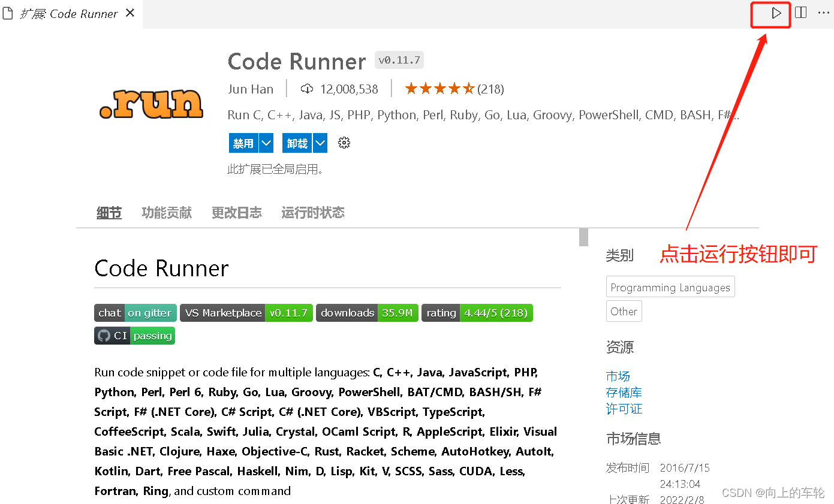834x504 pixels.
Task: Switch to the 功能贡献 tab
Action: tap(167, 213)
